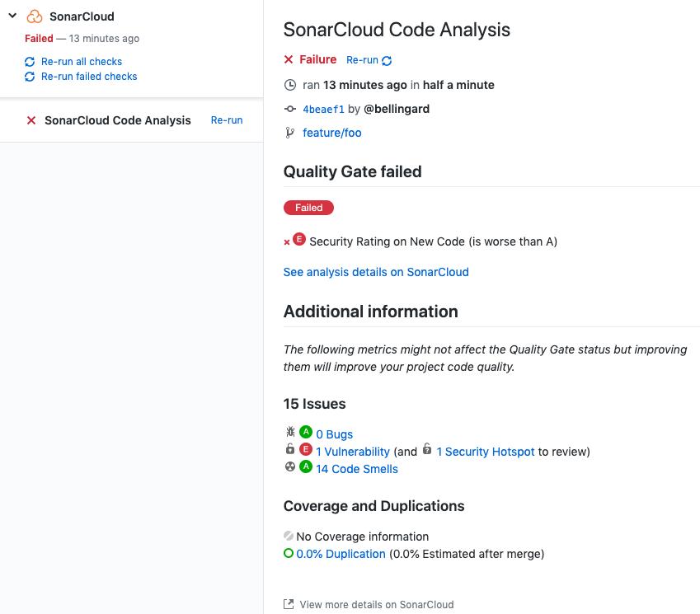Click Re-run failed checks link
The height and width of the screenshot is (614, 700).
pos(89,77)
